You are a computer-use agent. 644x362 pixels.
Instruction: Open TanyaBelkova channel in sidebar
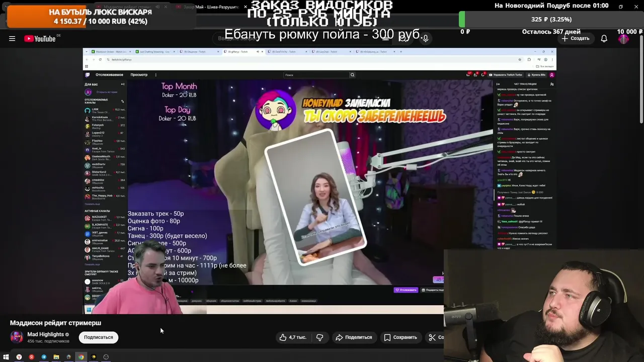tap(105, 257)
